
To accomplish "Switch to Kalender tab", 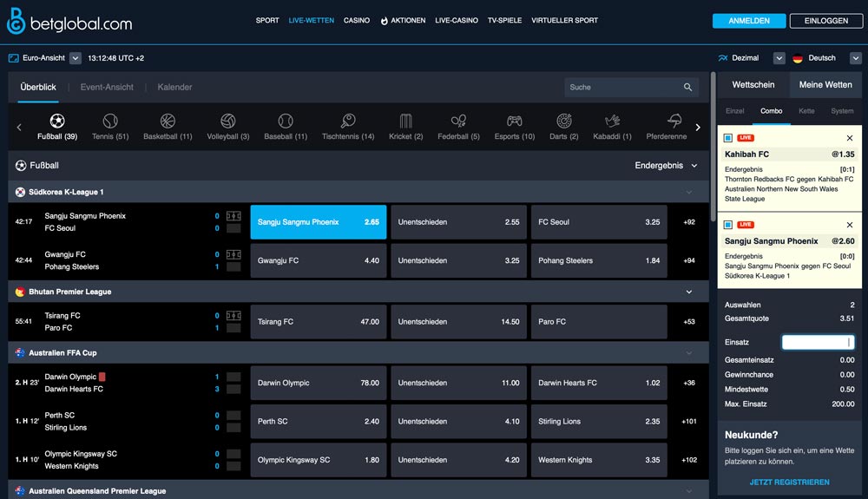I will click(175, 88).
